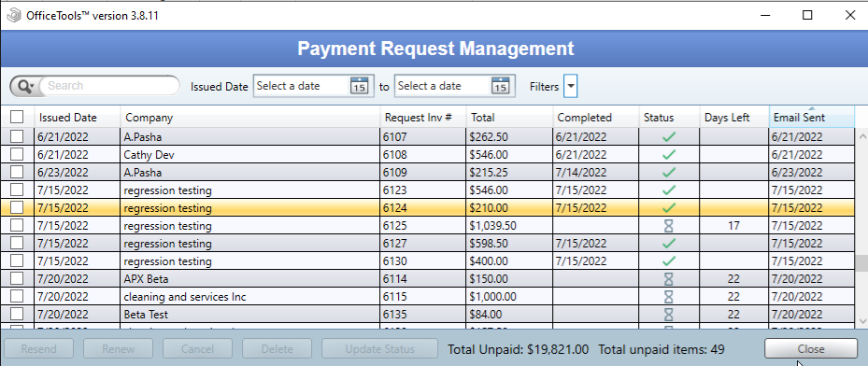This screenshot has height=366, width=868.
Task: Click the Update Status button
Action: coord(379,349)
